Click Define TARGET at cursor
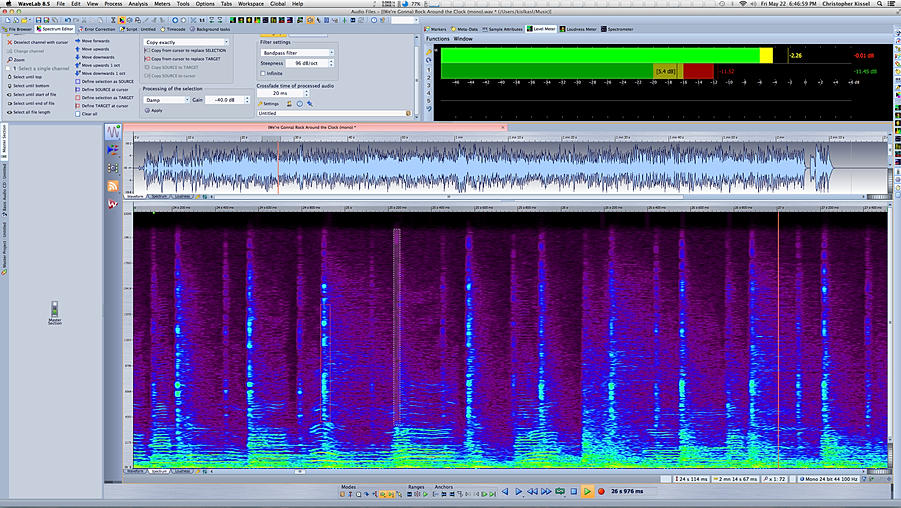The height and width of the screenshot is (508, 901). (x=102, y=106)
